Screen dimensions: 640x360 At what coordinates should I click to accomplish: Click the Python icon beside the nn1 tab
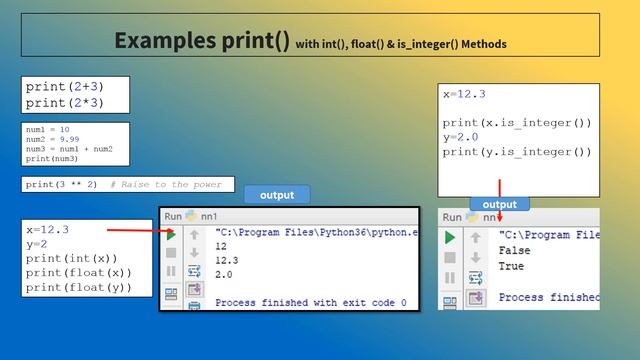[191, 216]
